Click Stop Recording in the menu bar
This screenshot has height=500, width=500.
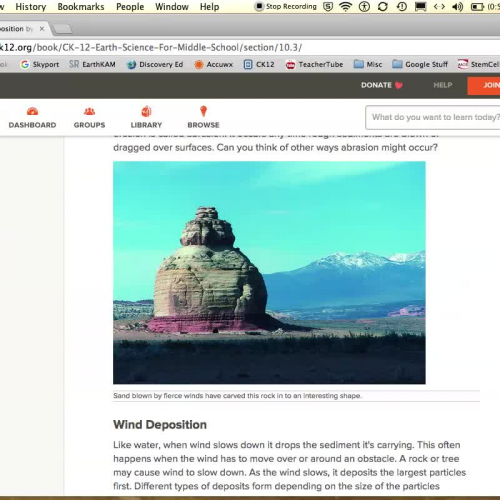point(286,6)
